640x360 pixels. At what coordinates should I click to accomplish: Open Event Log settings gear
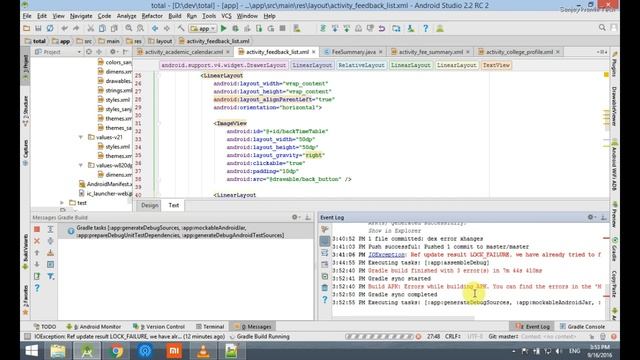tap(590, 217)
